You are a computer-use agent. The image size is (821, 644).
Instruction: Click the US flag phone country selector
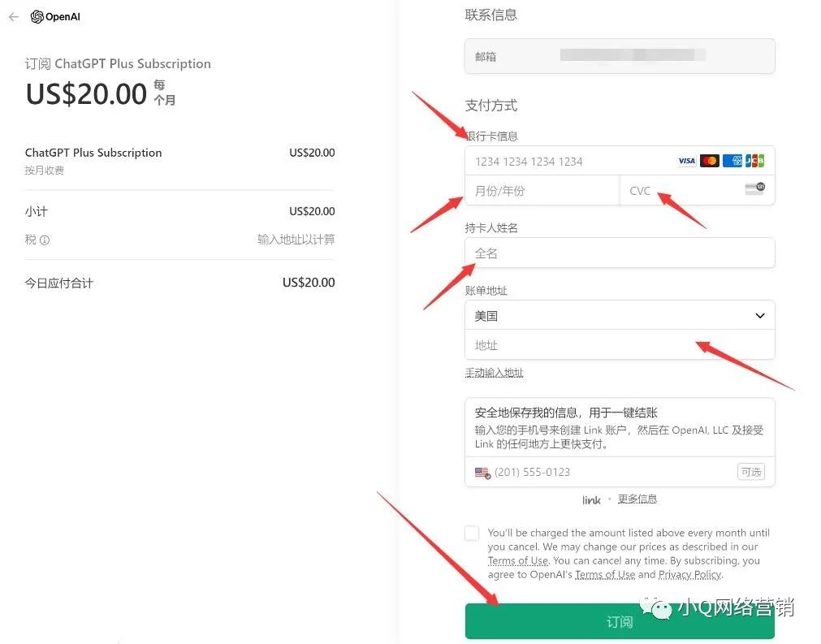[482, 473]
